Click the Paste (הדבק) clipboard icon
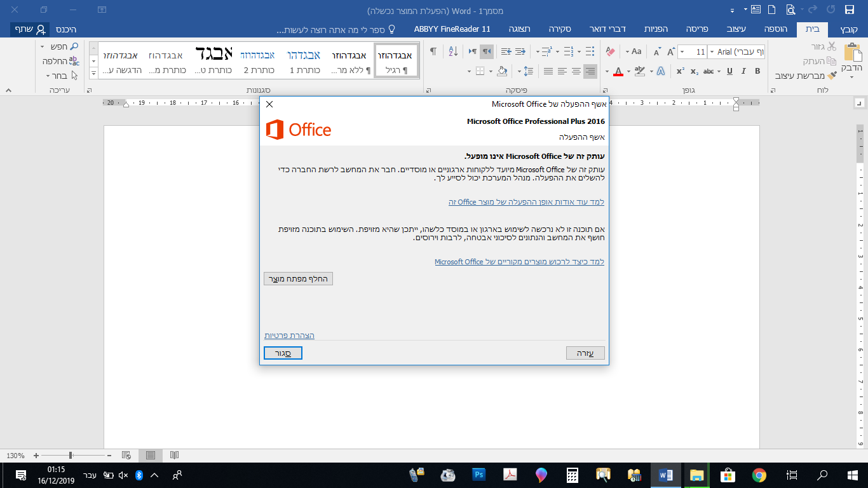The image size is (868, 488). point(851,52)
